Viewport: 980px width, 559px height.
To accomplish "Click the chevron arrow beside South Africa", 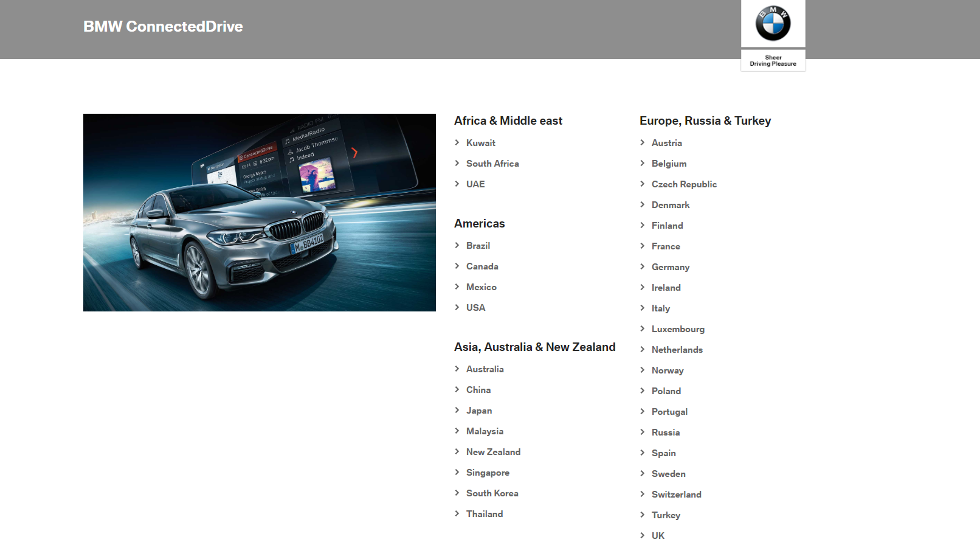I will [x=457, y=163].
